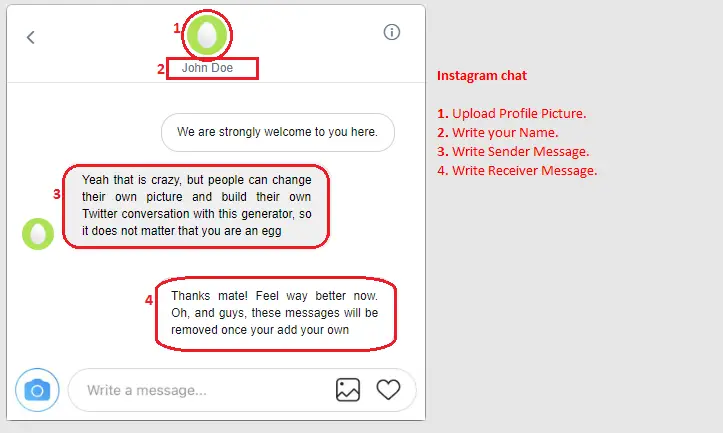Click 'Write Receiver Message.' instruction line
The width and height of the screenshot is (723, 433).
[x=517, y=171]
